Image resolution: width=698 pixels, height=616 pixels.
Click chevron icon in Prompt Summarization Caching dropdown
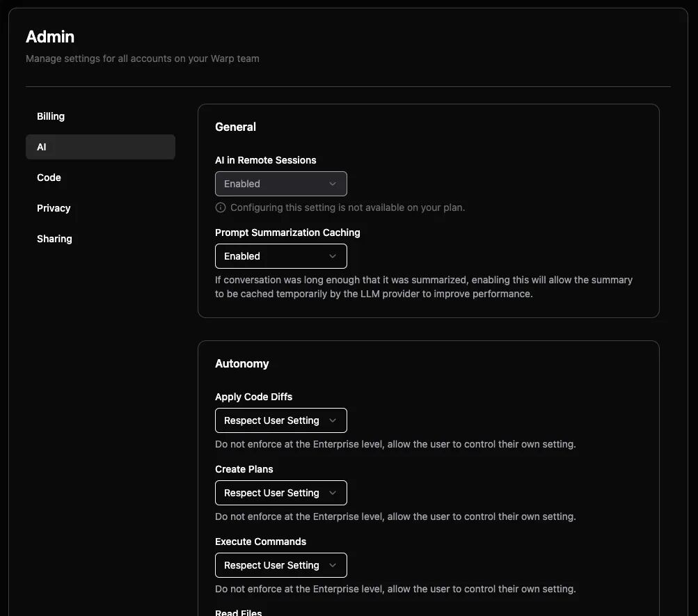tap(333, 256)
